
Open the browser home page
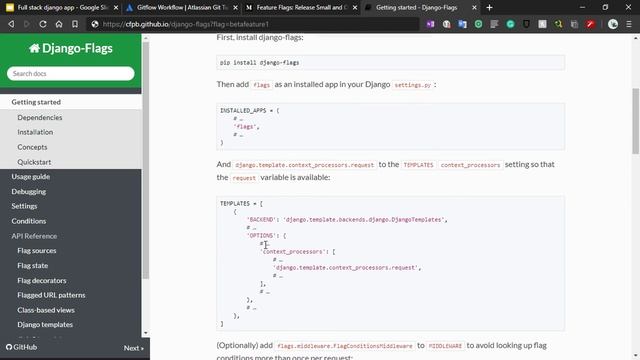click(59, 24)
